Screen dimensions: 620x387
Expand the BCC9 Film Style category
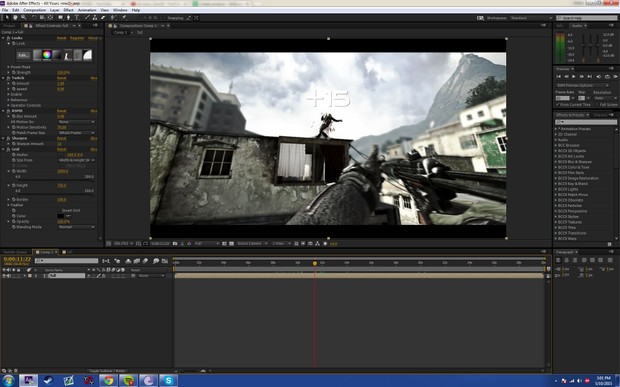point(556,173)
